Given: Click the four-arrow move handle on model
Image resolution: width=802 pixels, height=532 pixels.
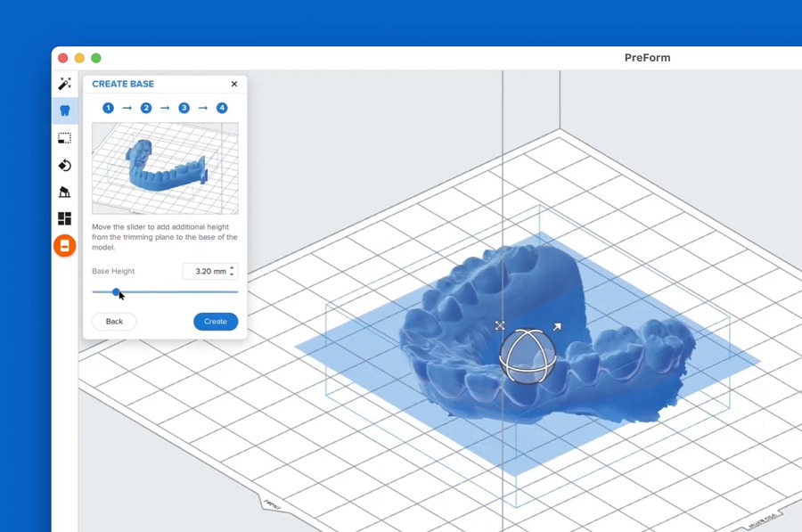Looking at the screenshot, I should coord(500,326).
